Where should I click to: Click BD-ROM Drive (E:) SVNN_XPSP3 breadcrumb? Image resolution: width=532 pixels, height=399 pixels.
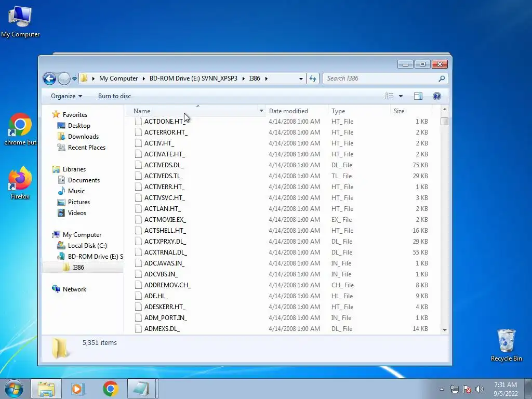pyautogui.click(x=193, y=78)
